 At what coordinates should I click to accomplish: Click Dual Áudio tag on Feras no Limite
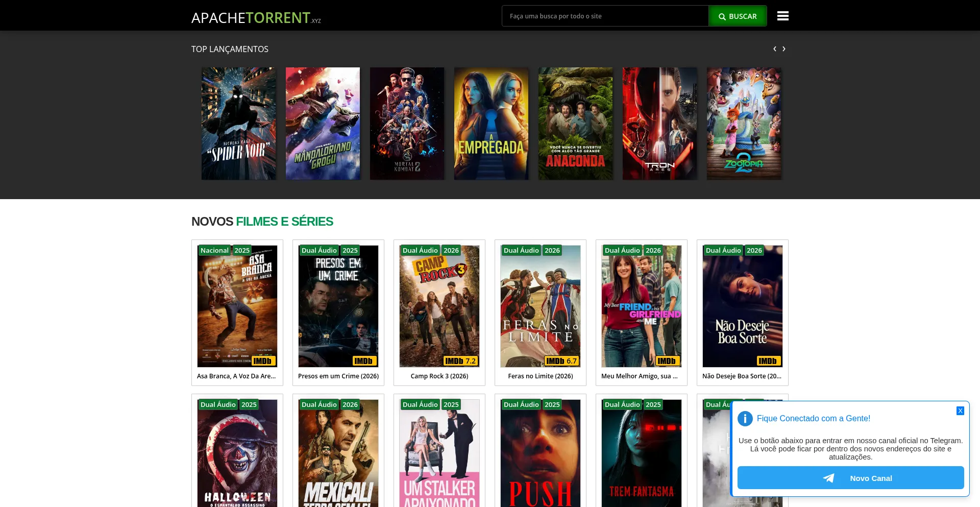tap(521, 251)
